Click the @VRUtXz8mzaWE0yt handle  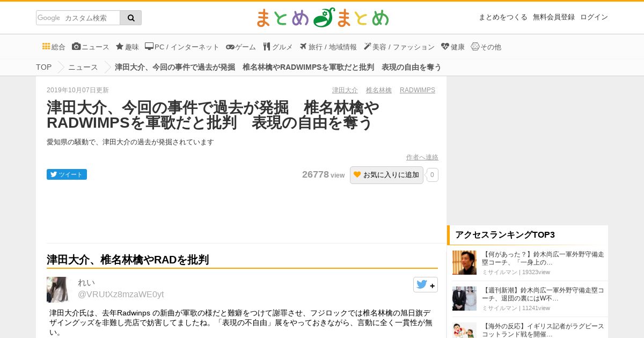(x=121, y=294)
